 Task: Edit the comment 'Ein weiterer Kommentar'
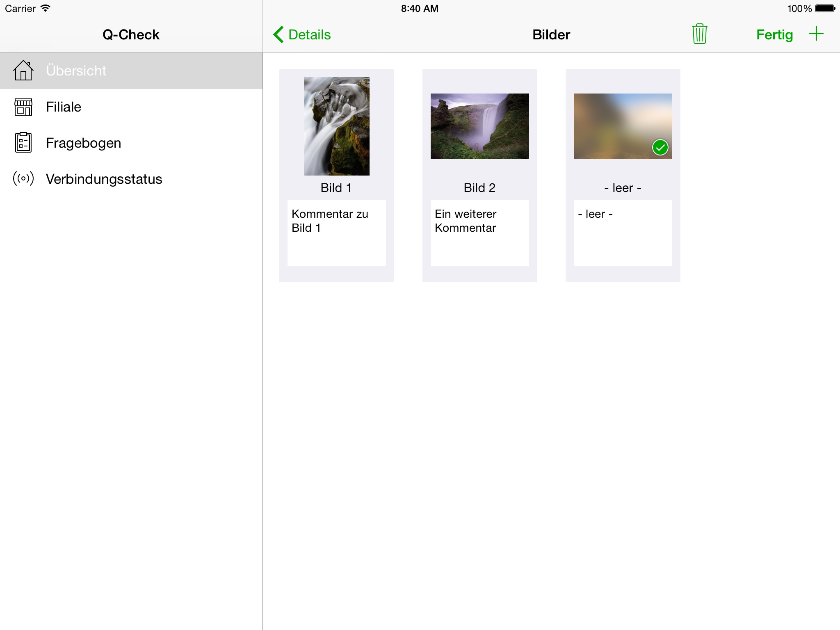pyautogui.click(x=479, y=233)
